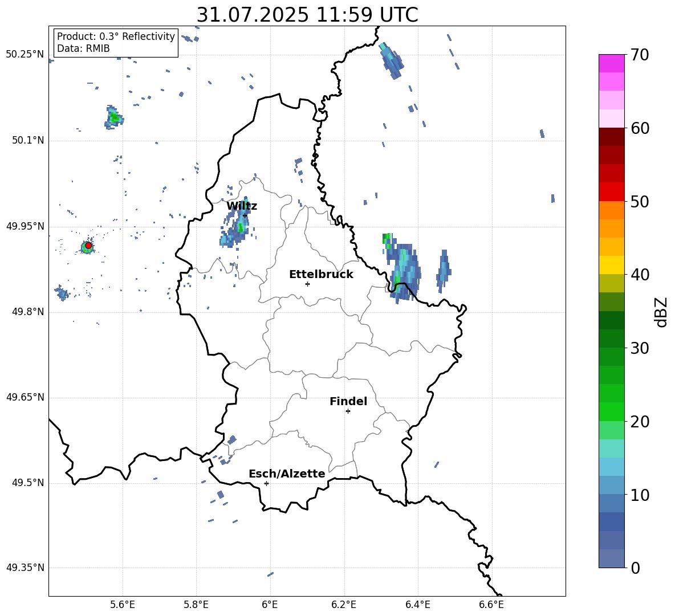Click the colorbar value 10

[x=640, y=495]
